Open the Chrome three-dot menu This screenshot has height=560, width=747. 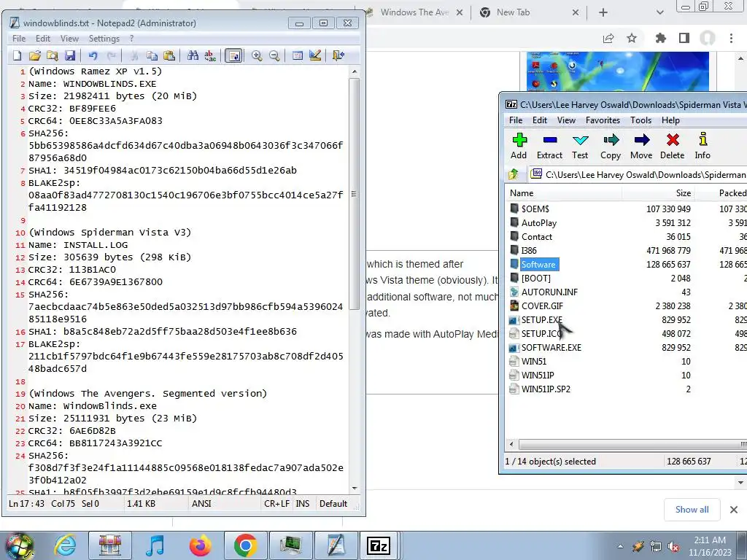coord(731,38)
